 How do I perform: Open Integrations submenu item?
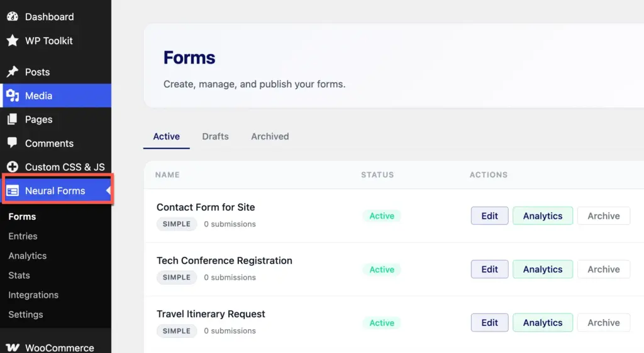33,295
